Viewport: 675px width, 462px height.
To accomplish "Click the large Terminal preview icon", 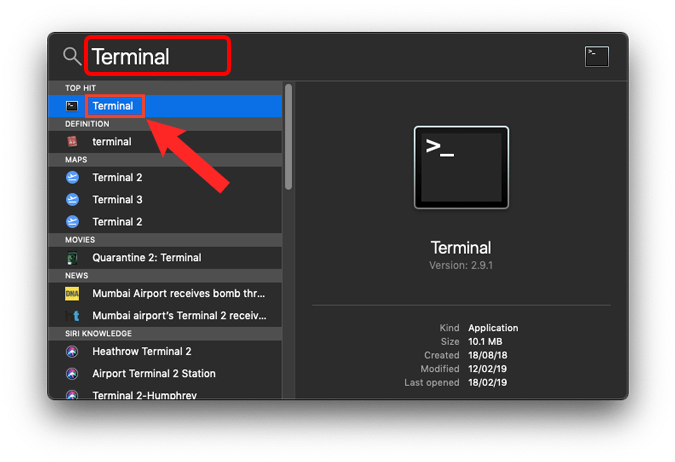I will coord(461,167).
